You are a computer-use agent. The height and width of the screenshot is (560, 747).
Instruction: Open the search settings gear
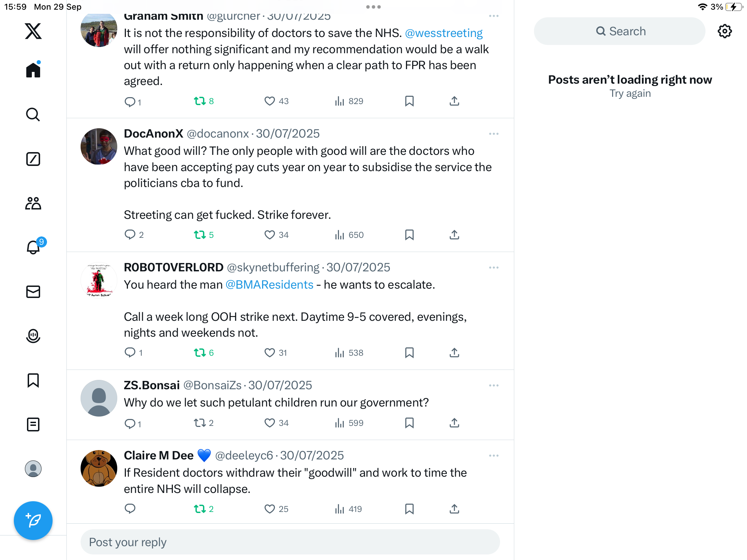(x=725, y=31)
